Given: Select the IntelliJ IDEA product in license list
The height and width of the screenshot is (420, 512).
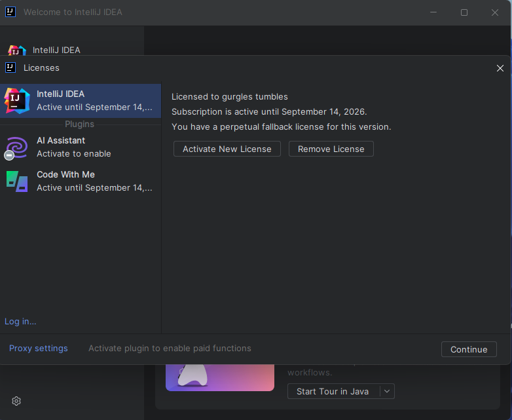Looking at the screenshot, I should click(80, 100).
